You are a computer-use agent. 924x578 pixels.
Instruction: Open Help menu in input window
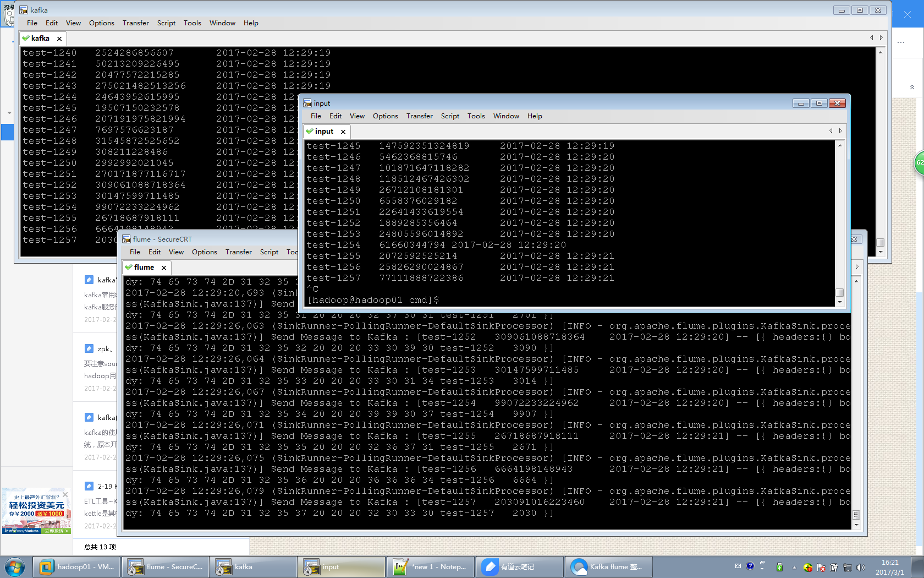point(535,116)
